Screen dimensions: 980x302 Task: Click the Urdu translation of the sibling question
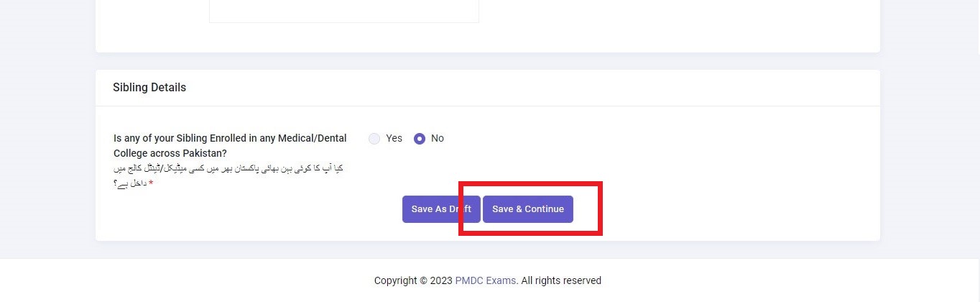pyautogui.click(x=228, y=175)
